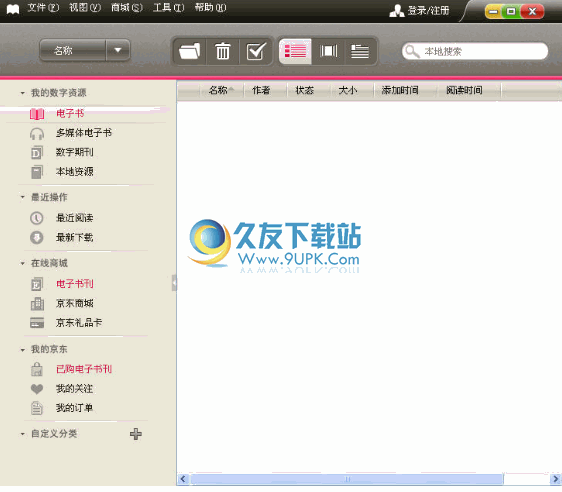Add a custom category with plus icon
Image resolution: width=562 pixels, height=492 pixels.
click(135, 434)
